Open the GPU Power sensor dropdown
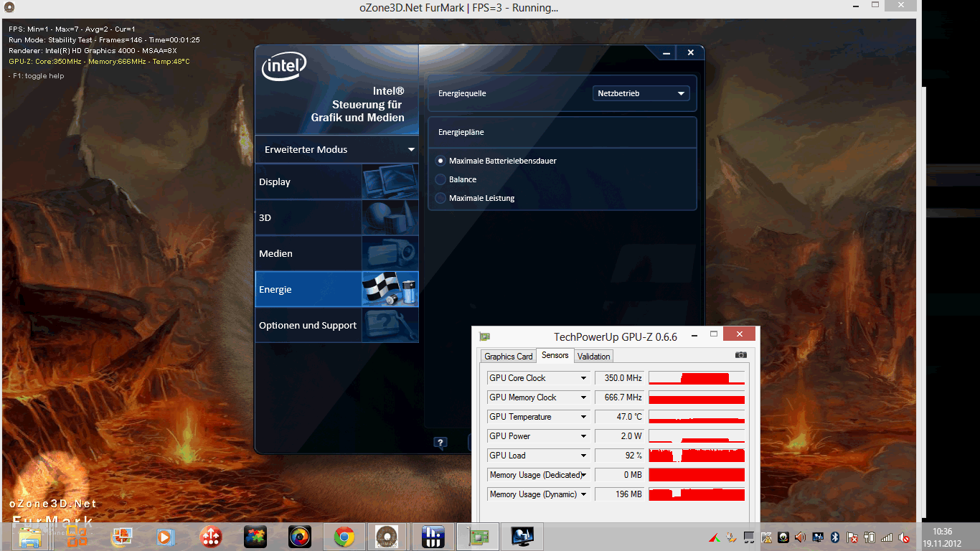 pyautogui.click(x=538, y=436)
